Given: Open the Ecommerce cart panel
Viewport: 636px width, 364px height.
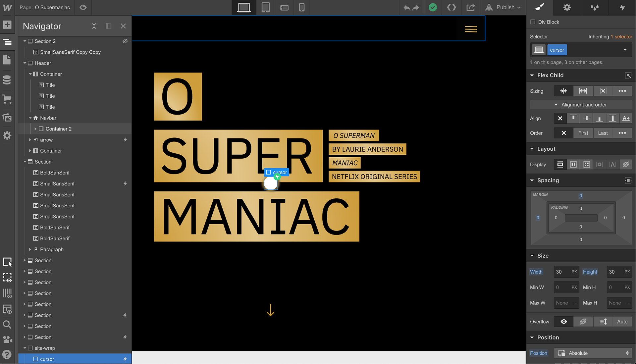Looking at the screenshot, I should pyautogui.click(x=7, y=99).
